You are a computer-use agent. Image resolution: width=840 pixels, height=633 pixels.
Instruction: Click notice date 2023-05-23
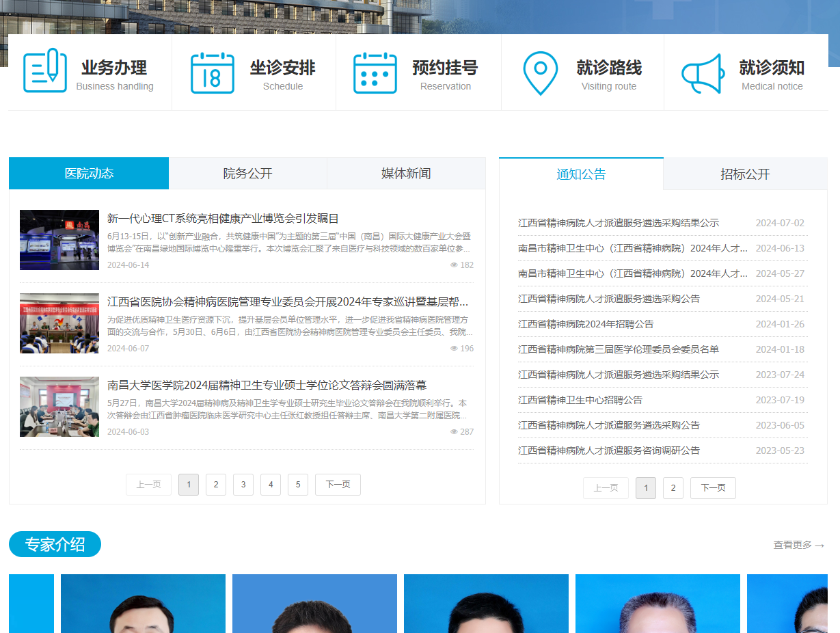tap(780, 450)
